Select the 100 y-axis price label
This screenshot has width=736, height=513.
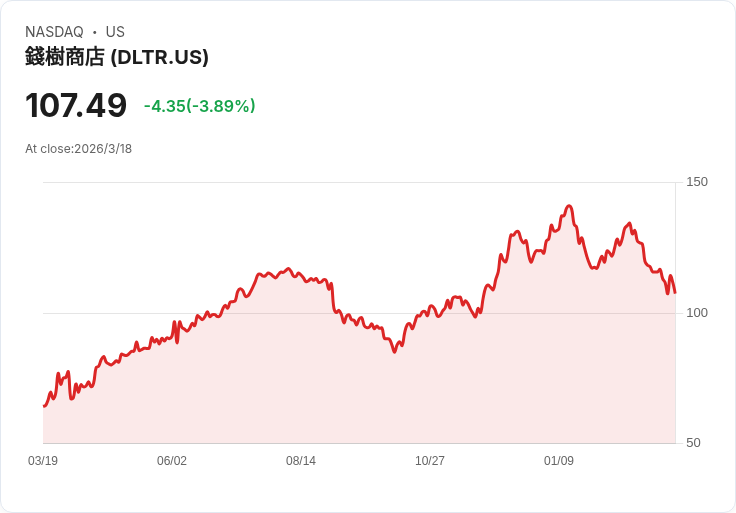pos(697,312)
